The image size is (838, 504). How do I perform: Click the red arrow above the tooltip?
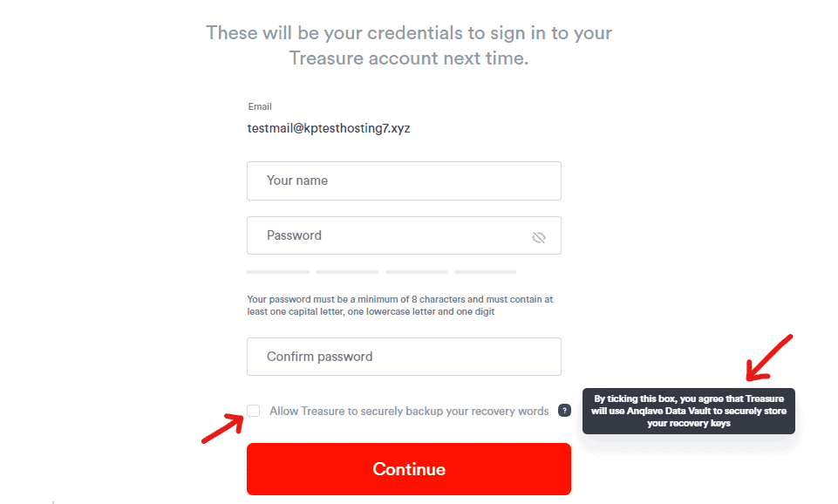[769, 358]
